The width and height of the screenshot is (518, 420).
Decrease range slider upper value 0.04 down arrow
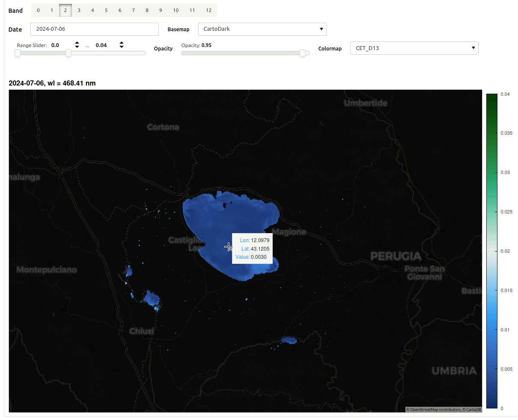coord(122,47)
